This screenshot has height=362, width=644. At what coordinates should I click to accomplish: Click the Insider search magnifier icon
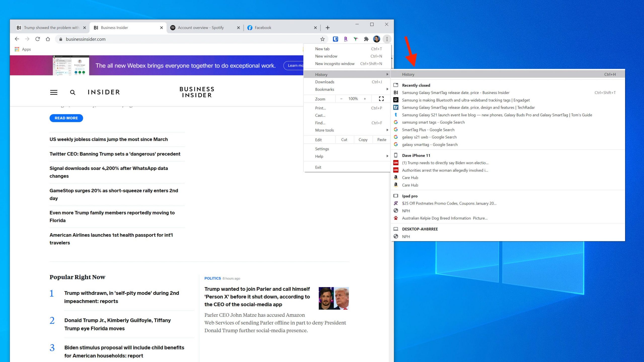coord(72,92)
